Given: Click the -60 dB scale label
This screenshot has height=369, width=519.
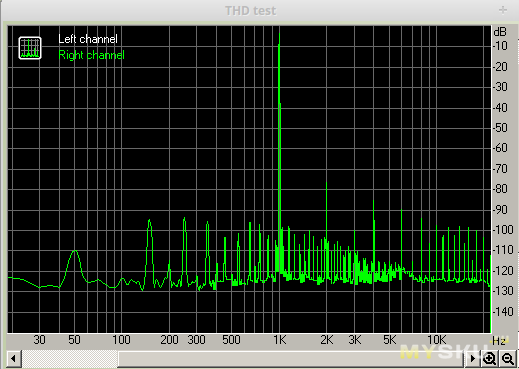Looking at the screenshot, I should [x=500, y=148].
